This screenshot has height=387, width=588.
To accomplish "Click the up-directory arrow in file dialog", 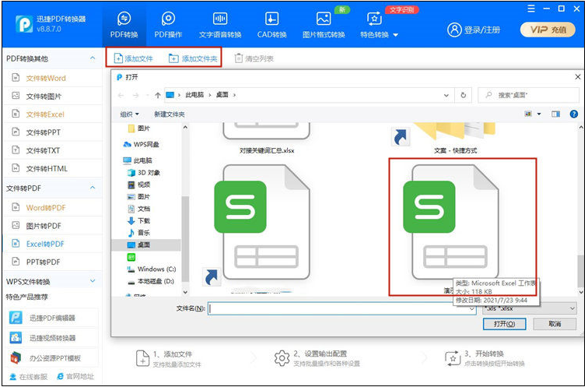I will click(x=158, y=95).
